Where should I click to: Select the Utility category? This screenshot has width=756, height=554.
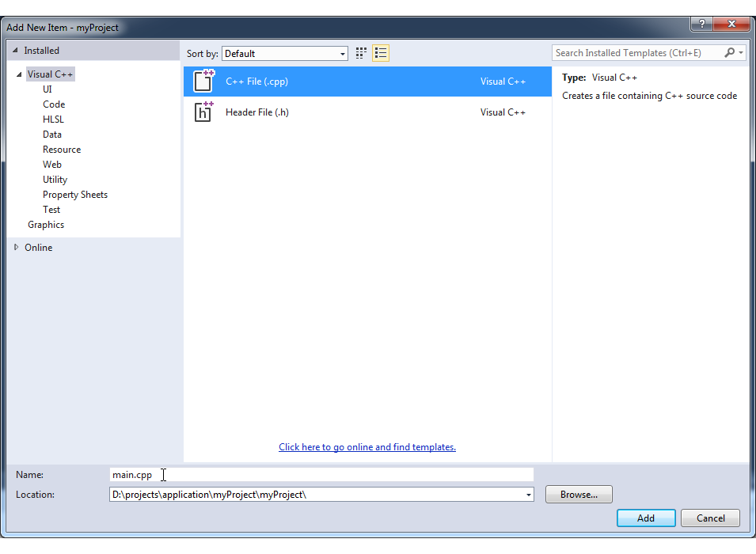[55, 180]
